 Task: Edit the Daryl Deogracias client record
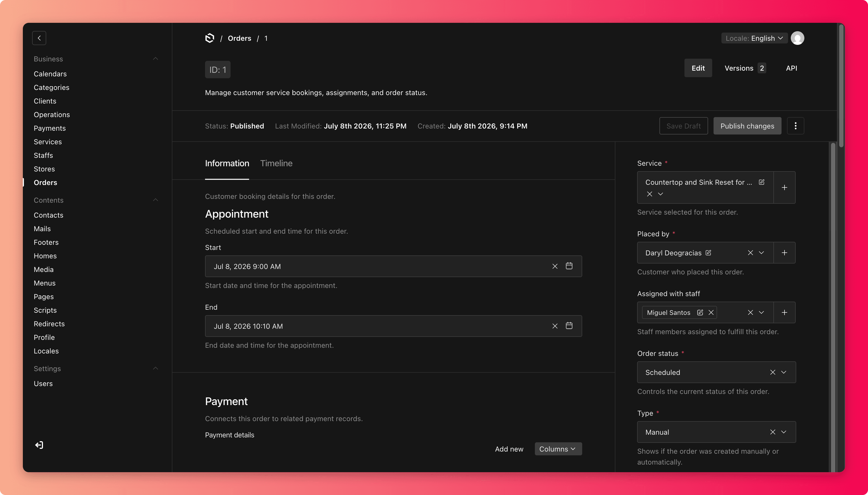(708, 253)
